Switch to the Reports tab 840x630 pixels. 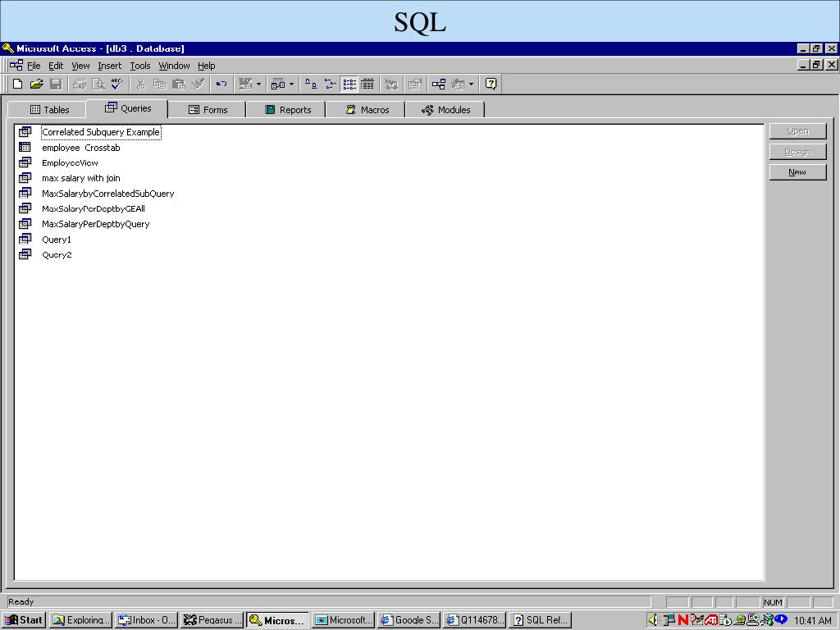point(288,110)
